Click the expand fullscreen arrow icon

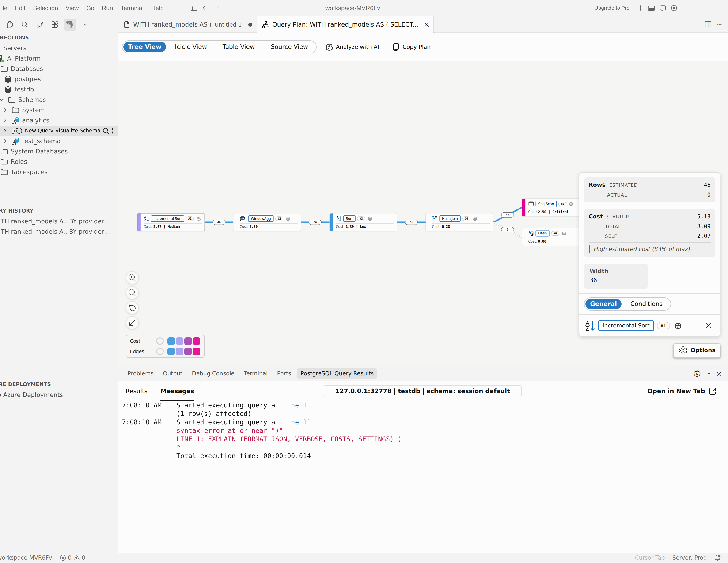[x=132, y=323]
